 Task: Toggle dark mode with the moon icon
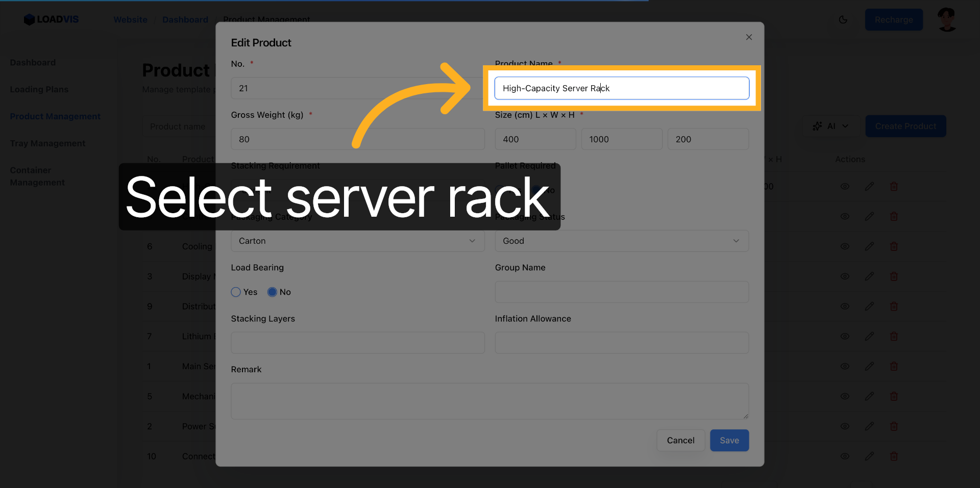tap(843, 20)
